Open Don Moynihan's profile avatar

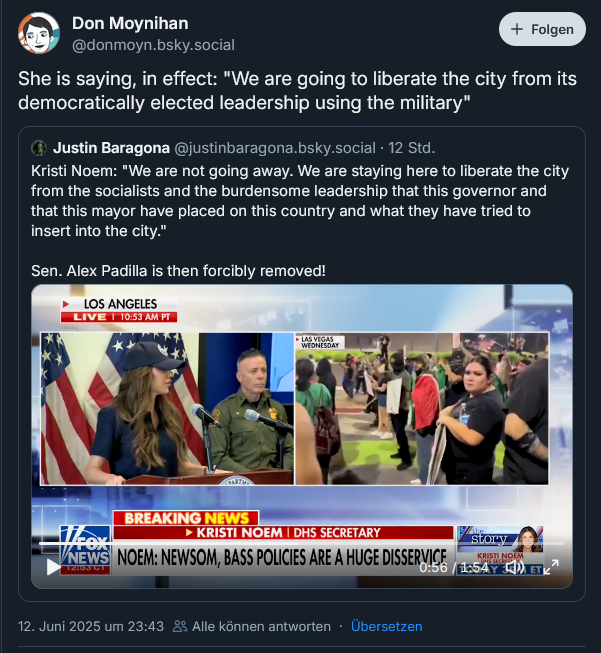tap(38, 33)
